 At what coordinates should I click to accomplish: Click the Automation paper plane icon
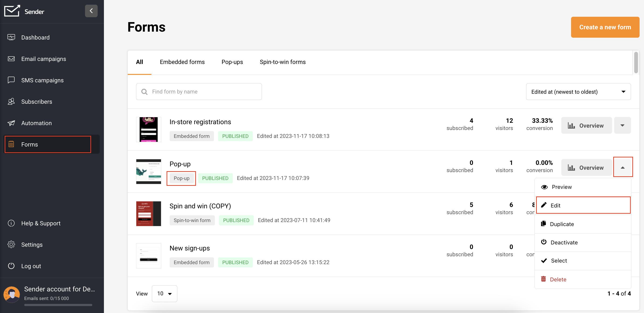11,123
